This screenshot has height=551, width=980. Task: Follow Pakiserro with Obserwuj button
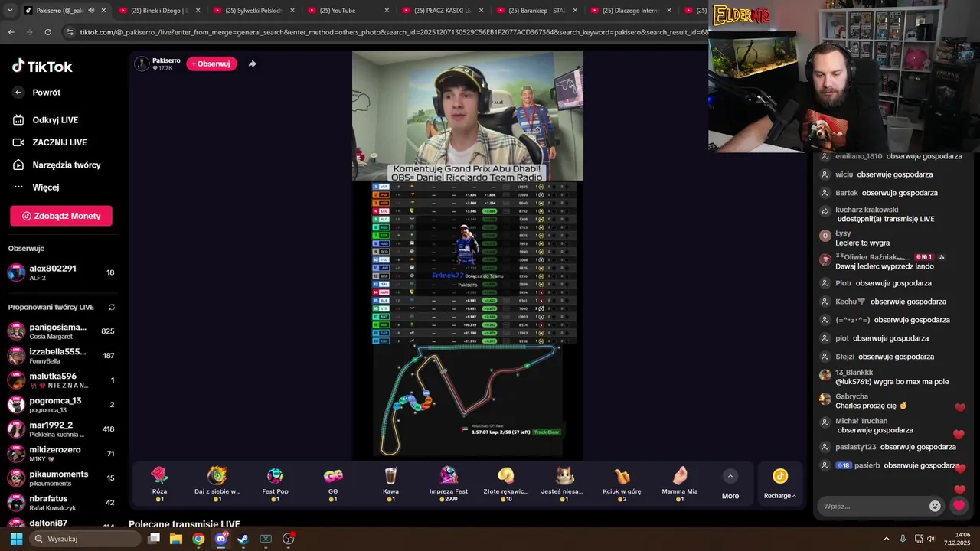pyautogui.click(x=211, y=64)
